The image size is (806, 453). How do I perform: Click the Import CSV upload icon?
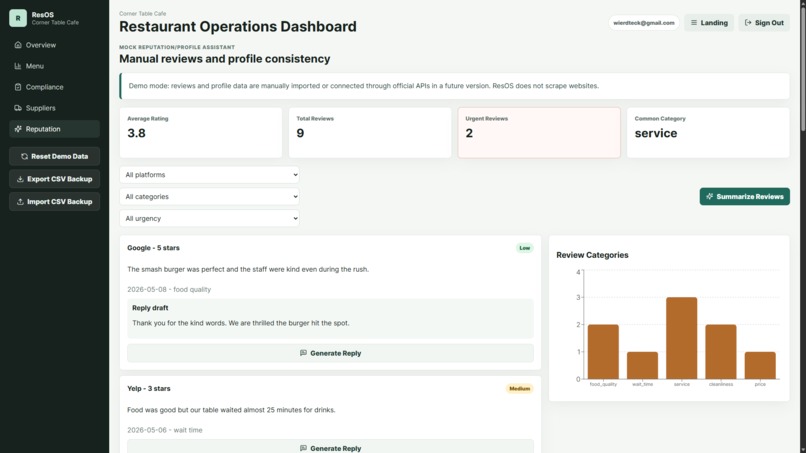[x=20, y=202]
